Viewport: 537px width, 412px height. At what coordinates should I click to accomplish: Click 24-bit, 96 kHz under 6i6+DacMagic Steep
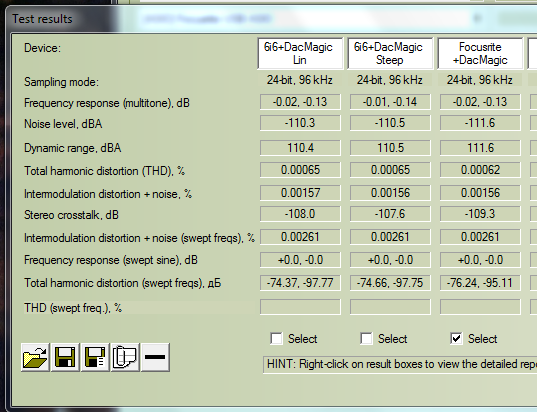pos(390,80)
